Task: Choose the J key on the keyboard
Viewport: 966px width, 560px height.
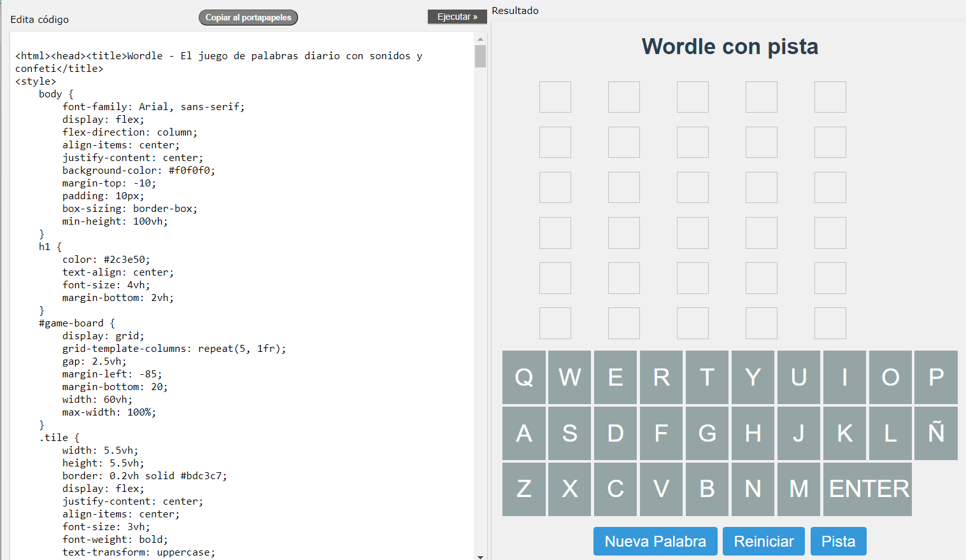Action: 799,433
